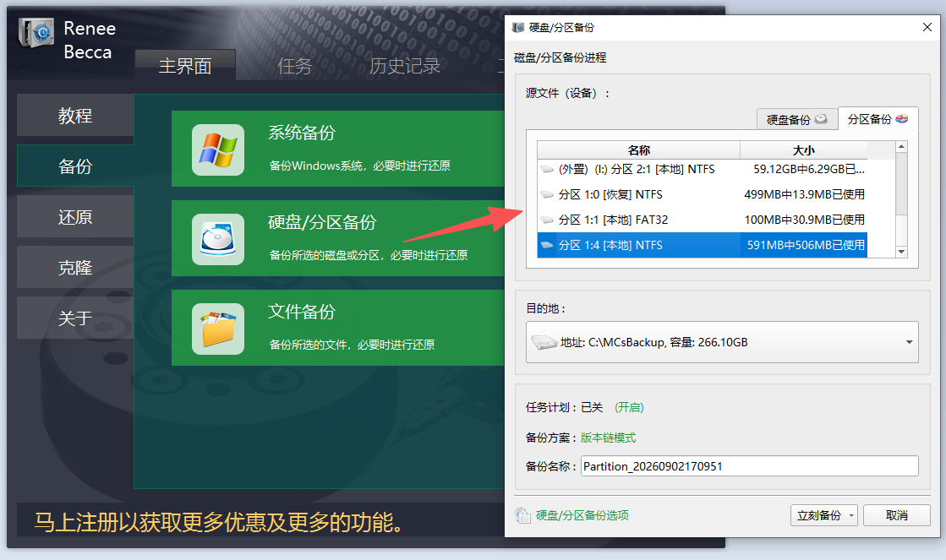Click the options icon beside 硬盘/分区备份选项
The height and width of the screenshot is (560, 946).
pyautogui.click(x=522, y=515)
